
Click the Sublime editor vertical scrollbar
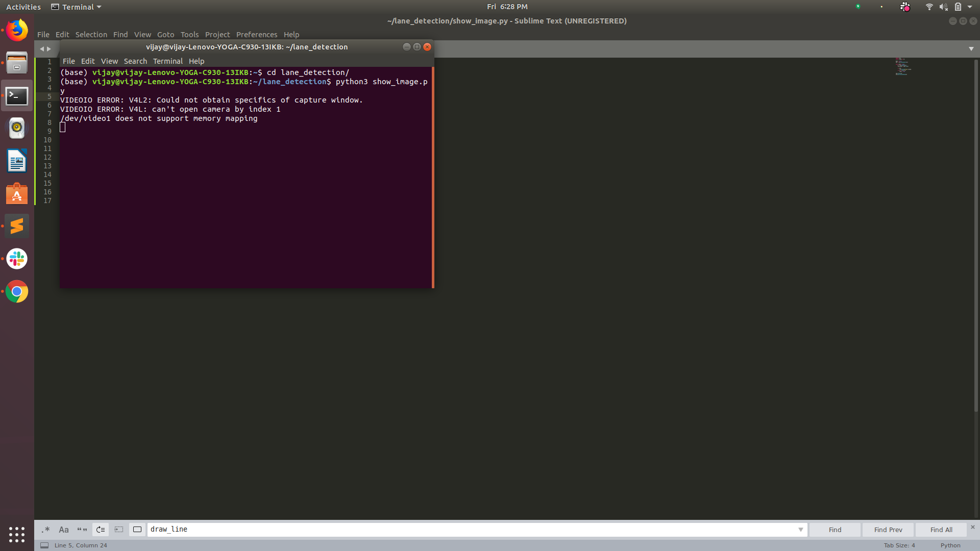976,236
